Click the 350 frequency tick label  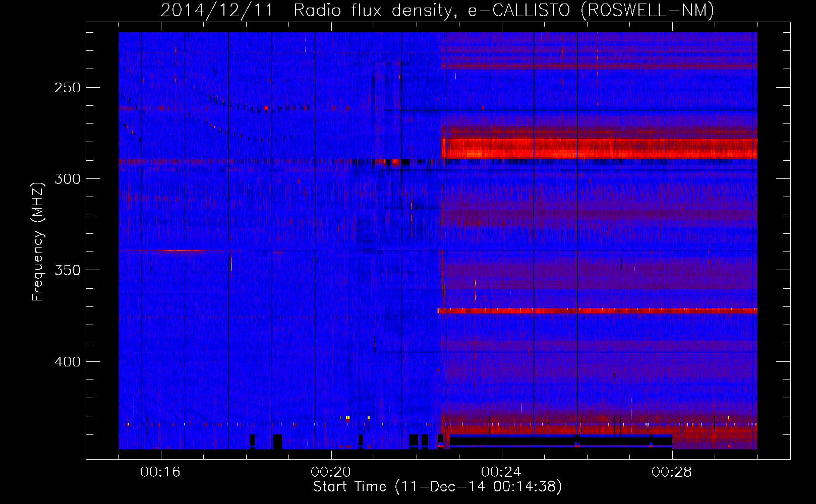pyautogui.click(x=68, y=270)
